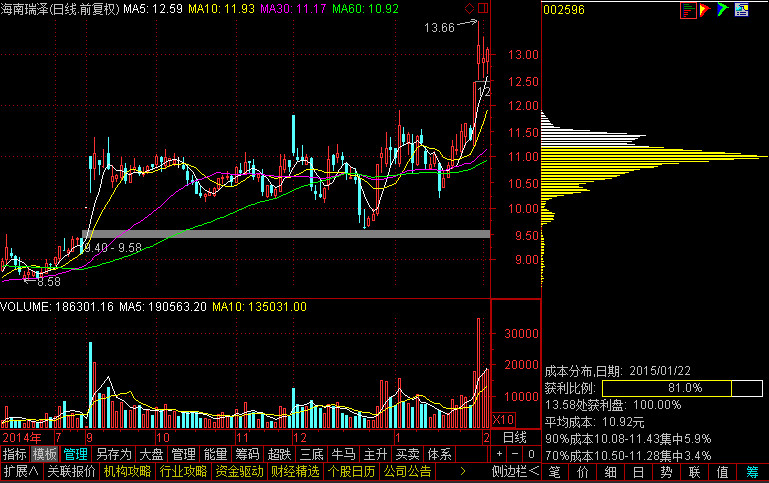769x483 pixels.
Task: Click the plus zoom button
Action: (x=501, y=454)
